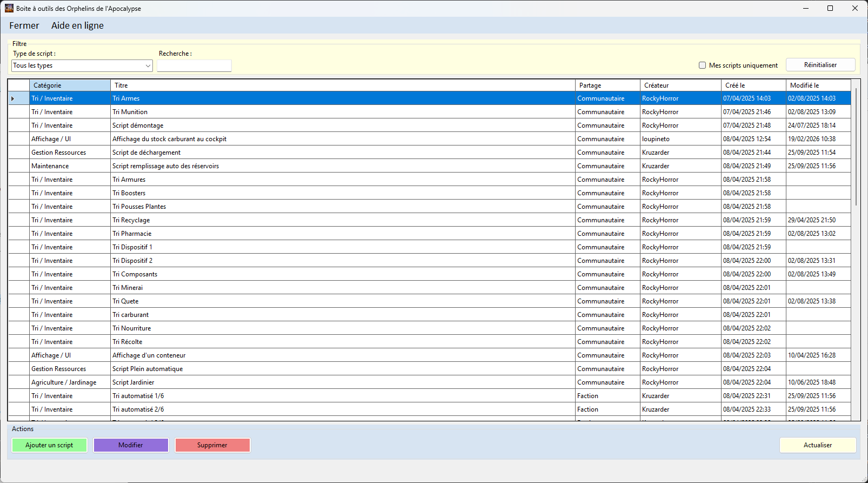Image resolution: width=868 pixels, height=483 pixels.
Task: Enable 'Mes scripts uniquement' checkbox
Action: (x=702, y=65)
